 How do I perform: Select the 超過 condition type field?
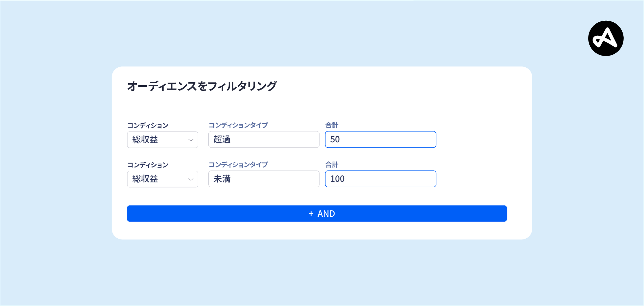[264, 140]
